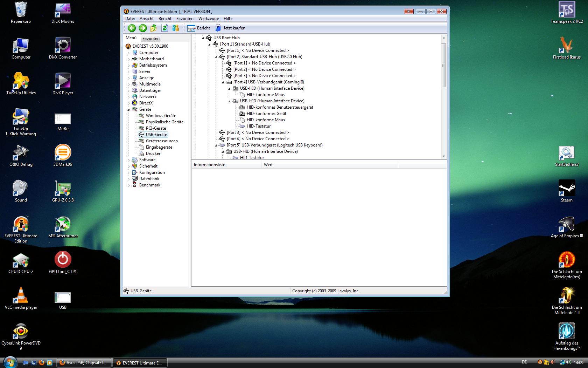Screen dimensions: 588x368
Task: Open the CyberLink PowerDVD 9 desktop icon
Action: (x=21, y=336)
